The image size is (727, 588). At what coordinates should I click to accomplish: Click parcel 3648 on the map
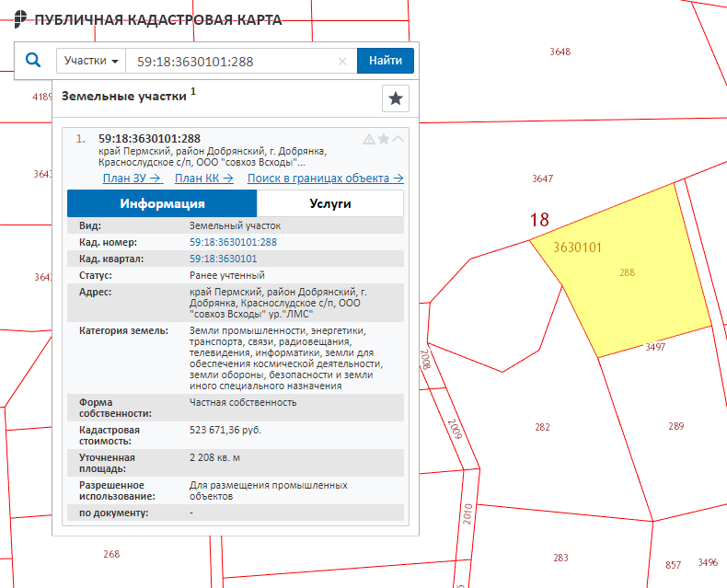pyautogui.click(x=560, y=52)
